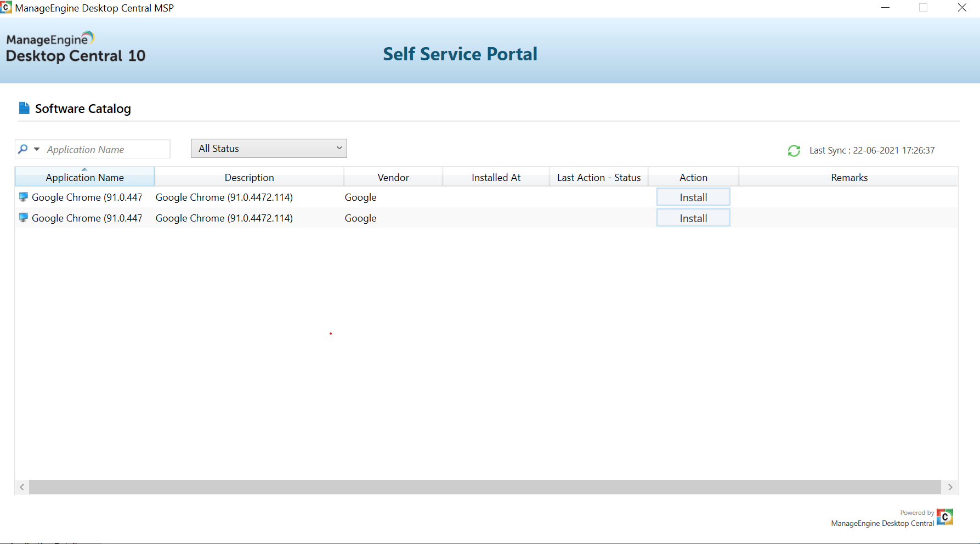Close the Desktop Central MSP window
The height and width of the screenshot is (544, 980).
(x=962, y=8)
